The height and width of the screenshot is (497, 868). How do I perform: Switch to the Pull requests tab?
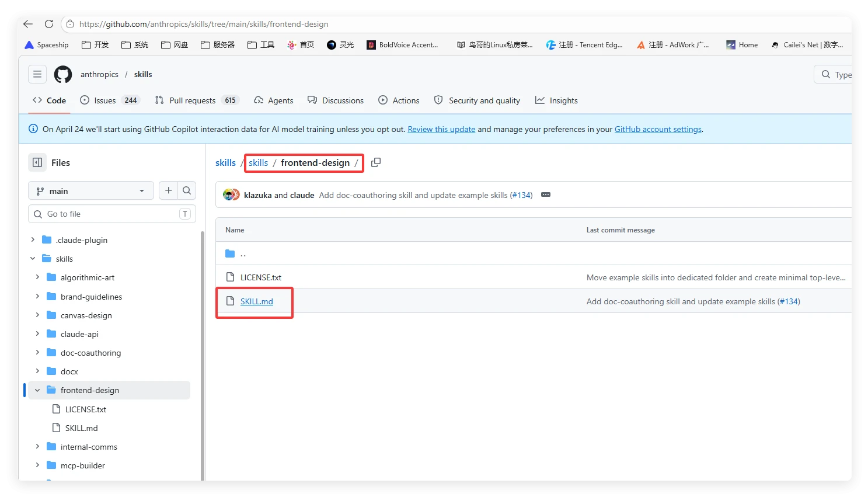197,100
